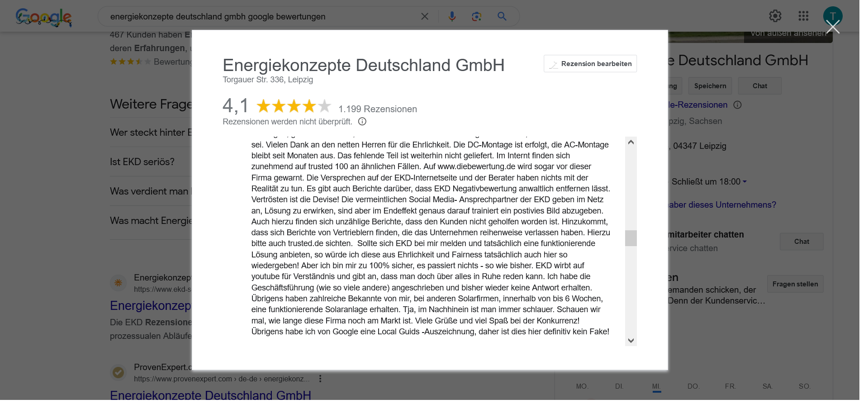Click the Rezension bearbeiten button
868x404 pixels.
click(x=590, y=64)
